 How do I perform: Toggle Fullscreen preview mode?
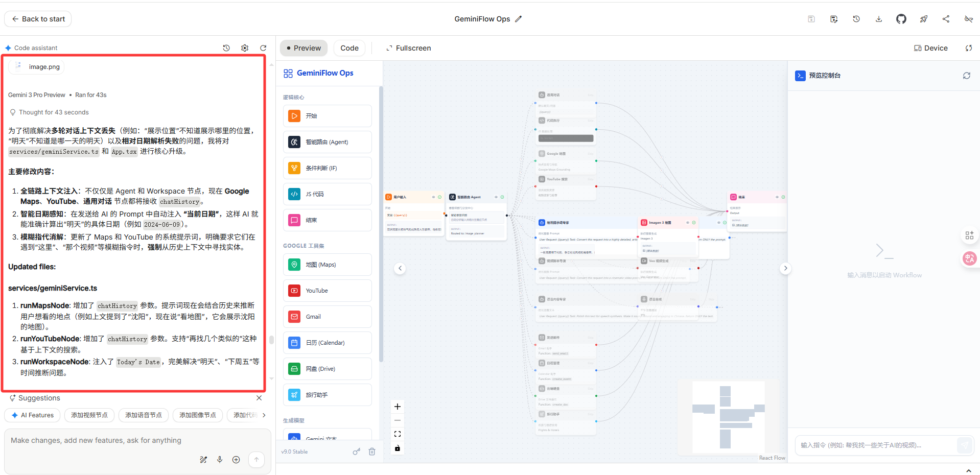pyautogui.click(x=408, y=48)
